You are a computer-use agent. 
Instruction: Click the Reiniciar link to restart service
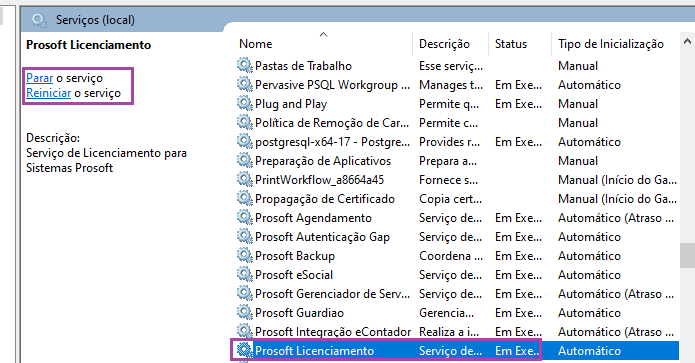pos(48,93)
